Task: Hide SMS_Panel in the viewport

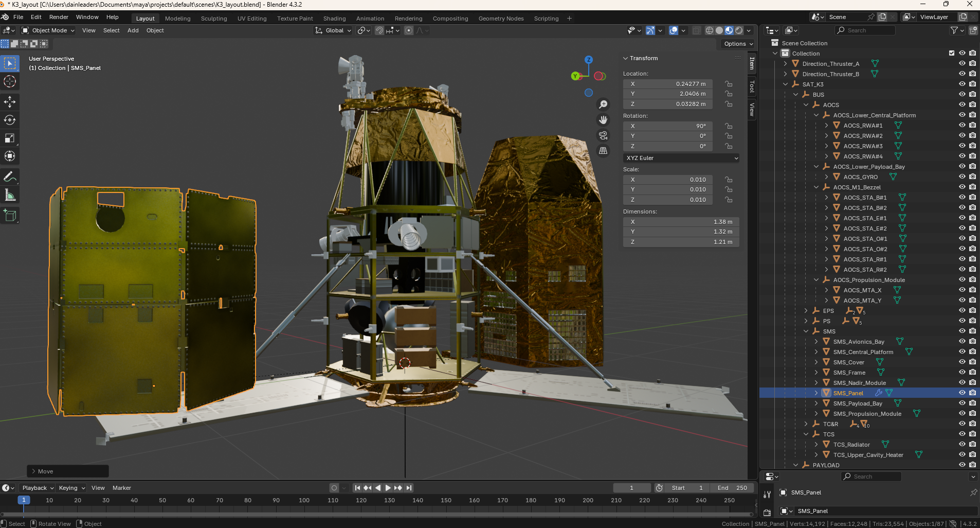Action: 962,393
